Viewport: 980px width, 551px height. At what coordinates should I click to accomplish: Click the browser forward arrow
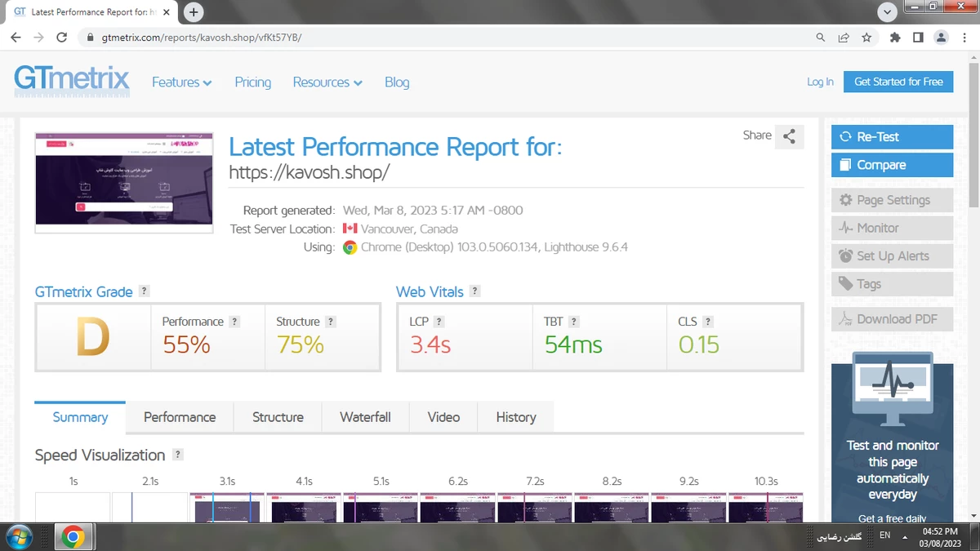(x=38, y=38)
